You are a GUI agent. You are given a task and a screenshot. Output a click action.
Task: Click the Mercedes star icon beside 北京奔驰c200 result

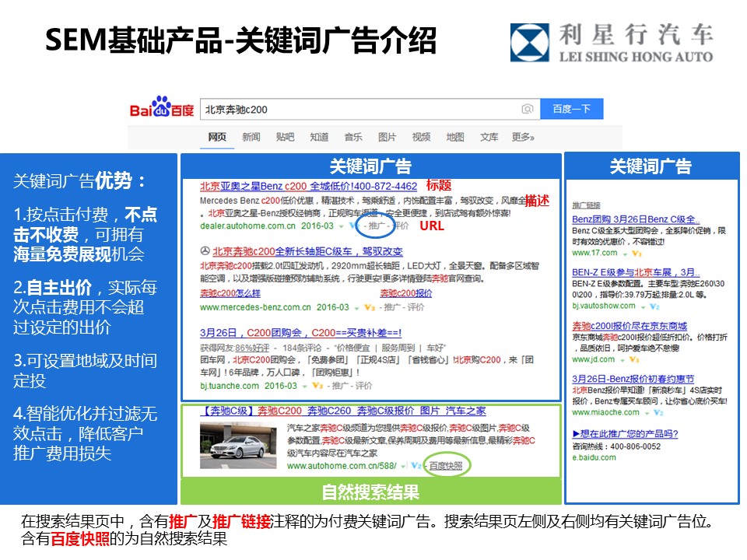[205, 251]
